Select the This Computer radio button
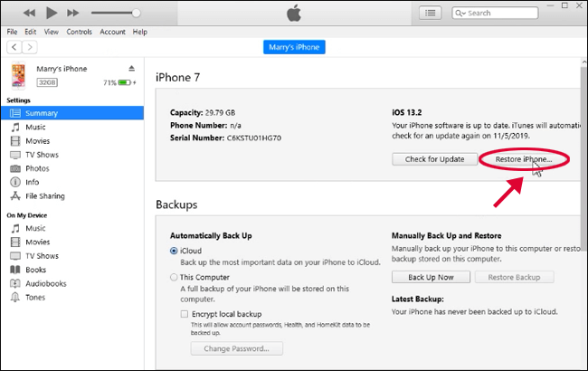Screen dimensions: 588x371 pos(174,277)
